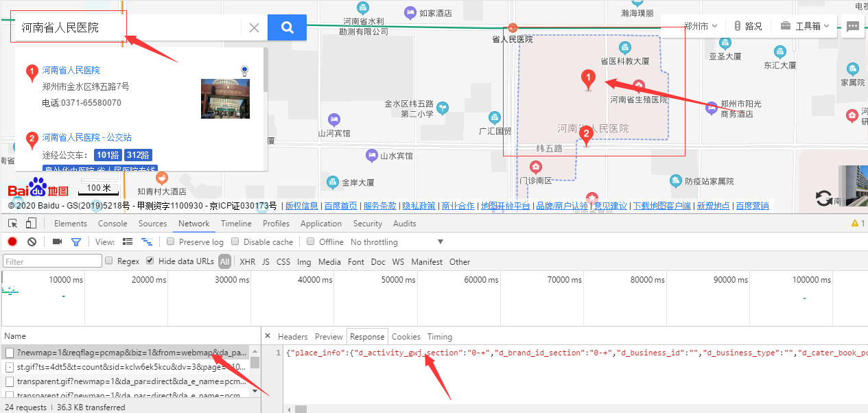
Task: Enable the Preserve log checkbox
Action: coord(170,241)
